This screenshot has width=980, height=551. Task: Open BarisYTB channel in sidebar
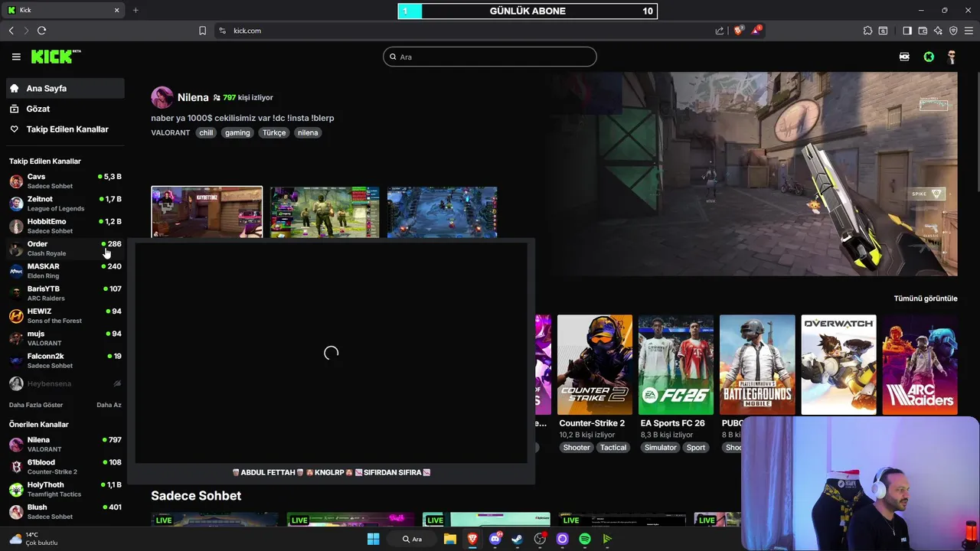pos(65,293)
